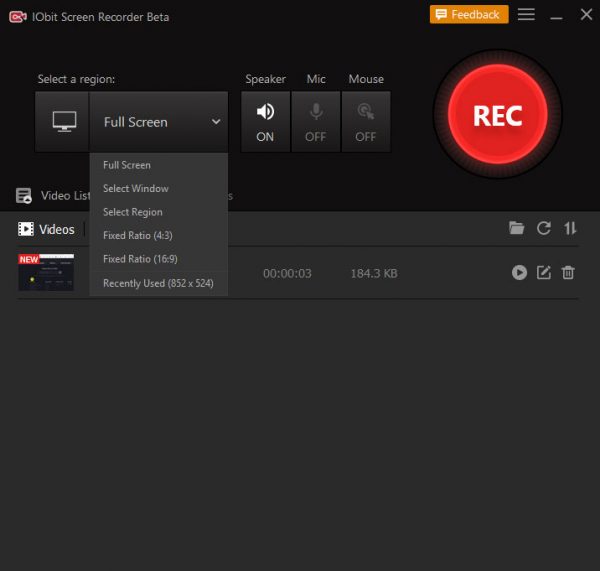Play the recorded video
Viewport: 600px width, 571px height.
pyautogui.click(x=519, y=272)
